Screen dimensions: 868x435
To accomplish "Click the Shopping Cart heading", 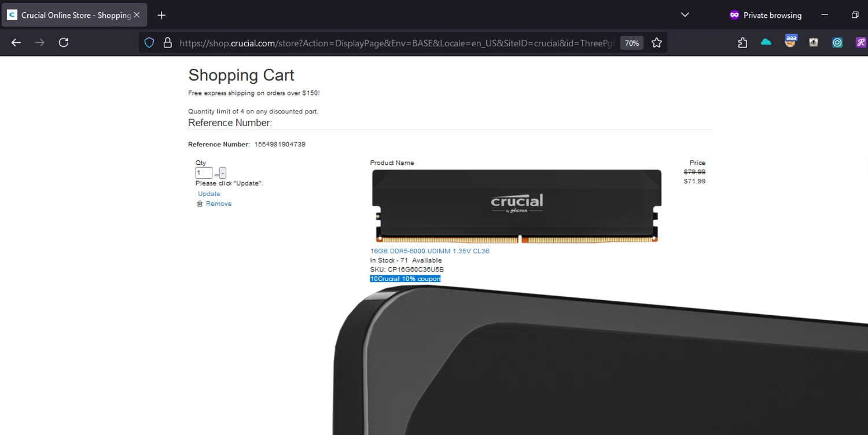I will tap(241, 75).
